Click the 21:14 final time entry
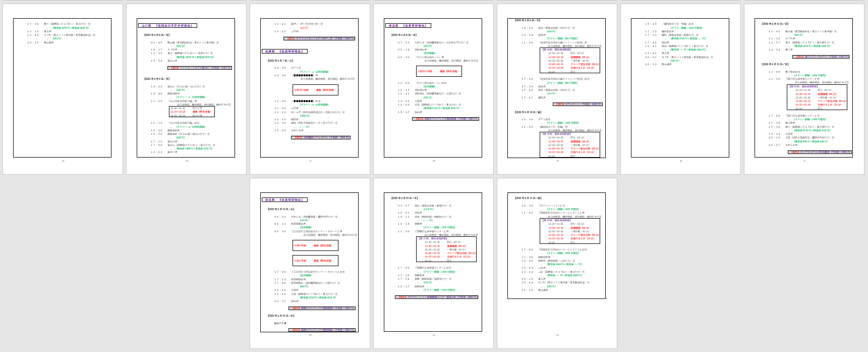 point(528,290)
